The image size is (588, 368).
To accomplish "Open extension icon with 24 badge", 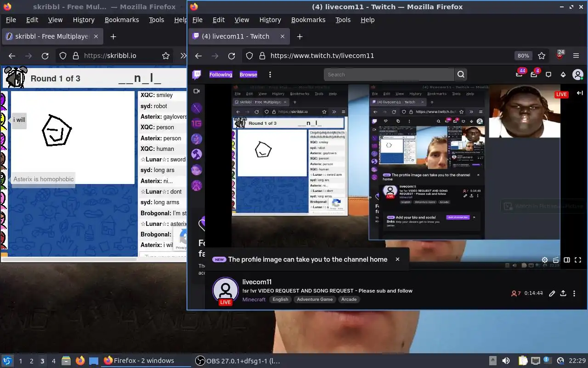I will tap(560, 55).
